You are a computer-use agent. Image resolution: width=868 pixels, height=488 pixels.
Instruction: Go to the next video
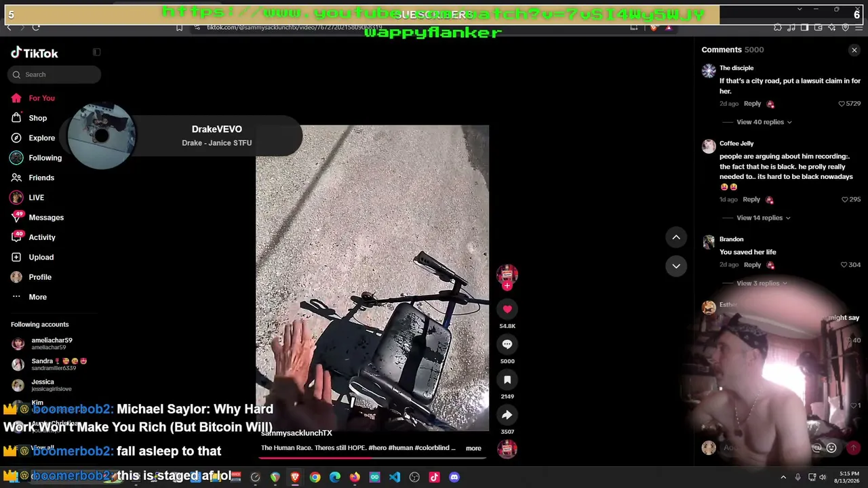tap(676, 266)
